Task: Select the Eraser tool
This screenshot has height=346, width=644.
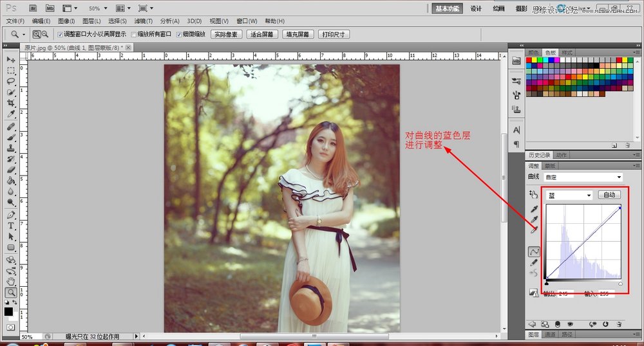Action: pyautogui.click(x=11, y=170)
